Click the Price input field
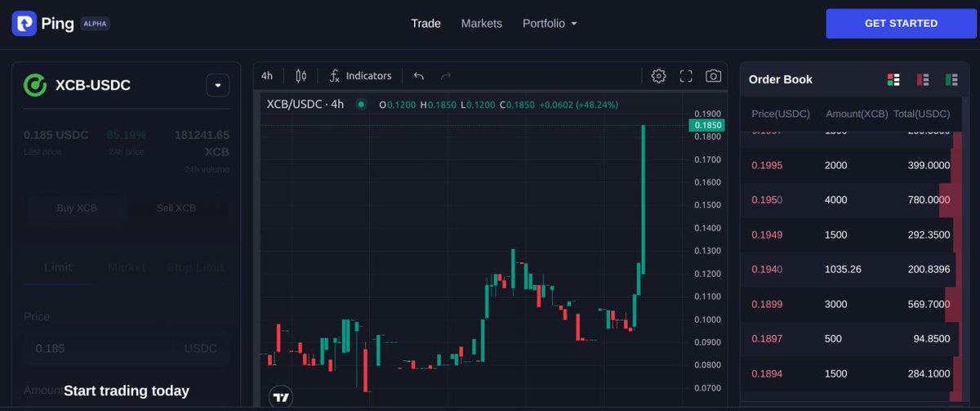This screenshot has width=980, height=411. [x=127, y=348]
